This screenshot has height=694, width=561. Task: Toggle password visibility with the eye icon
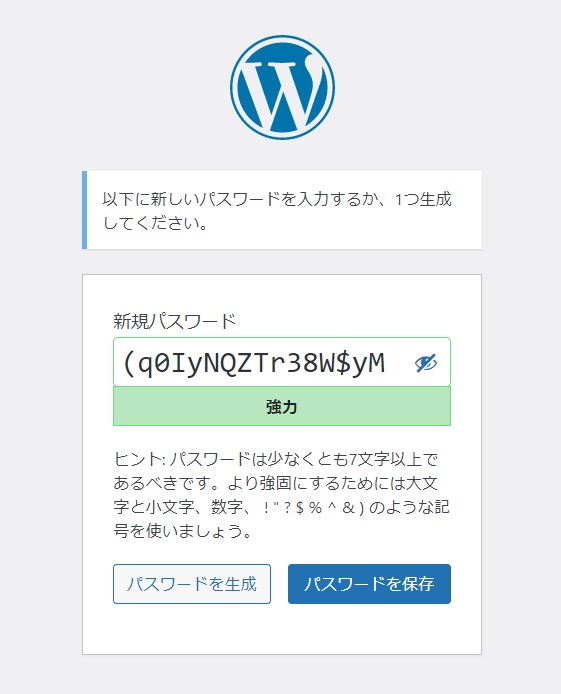click(x=426, y=363)
